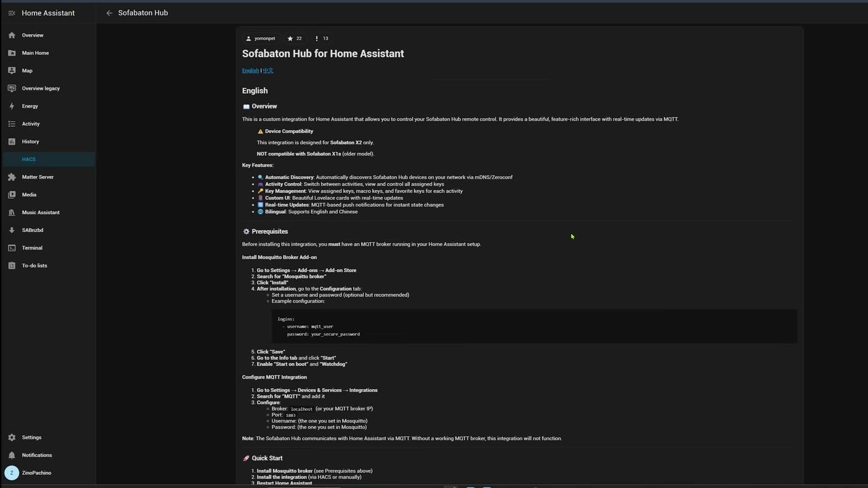This screenshot has width=868, height=488.
Task: Select the HACS sidebar item
Action: coord(49,159)
